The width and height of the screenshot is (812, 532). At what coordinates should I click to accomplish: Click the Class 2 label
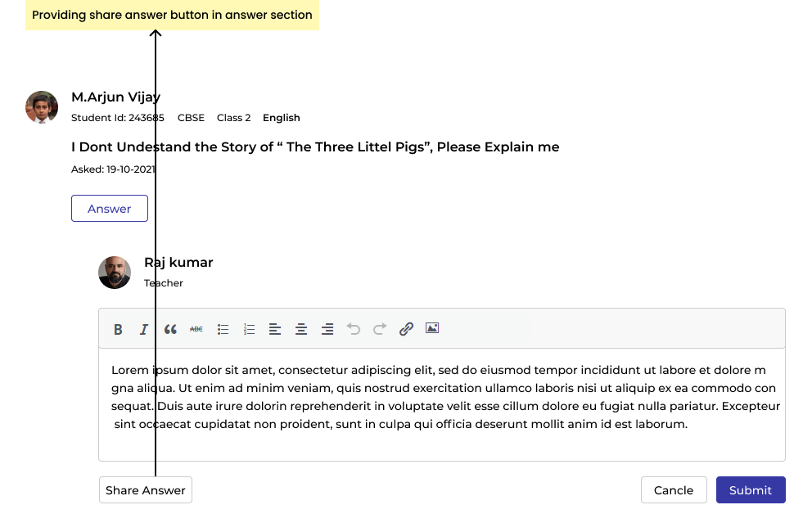tap(233, 118)
